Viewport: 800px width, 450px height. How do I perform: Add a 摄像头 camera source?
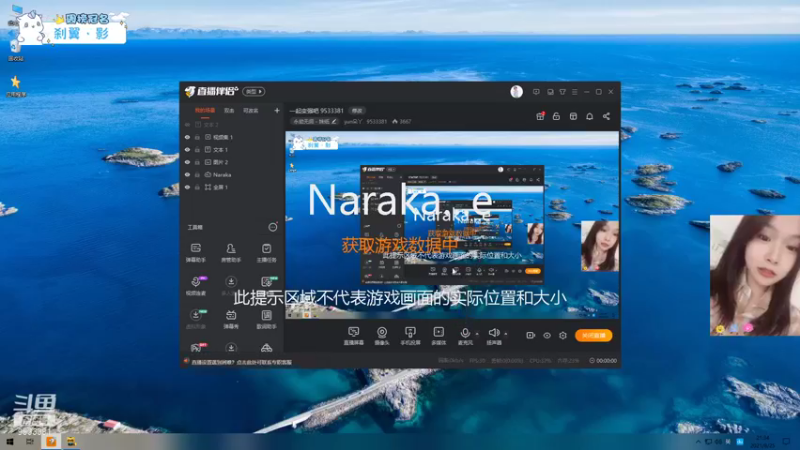tap(382, 336)
